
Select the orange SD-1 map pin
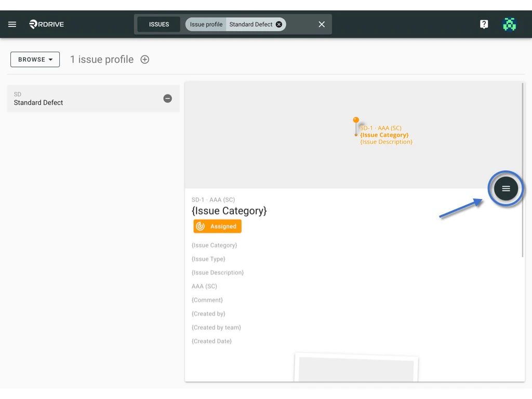pos(356,121)
